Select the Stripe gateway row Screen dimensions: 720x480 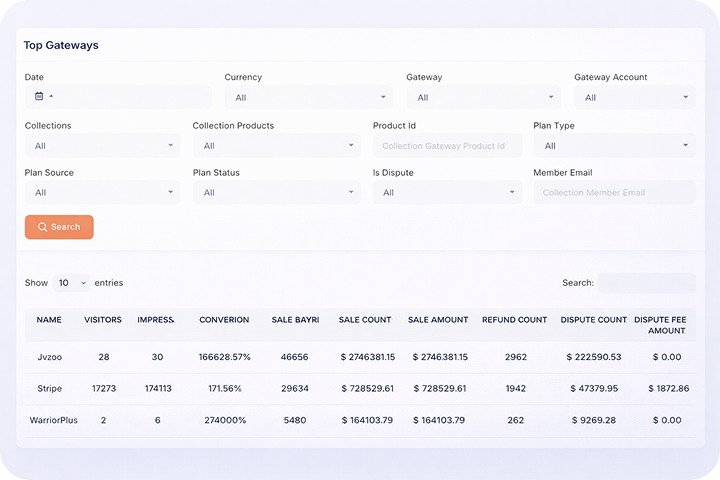pos(49,388)
